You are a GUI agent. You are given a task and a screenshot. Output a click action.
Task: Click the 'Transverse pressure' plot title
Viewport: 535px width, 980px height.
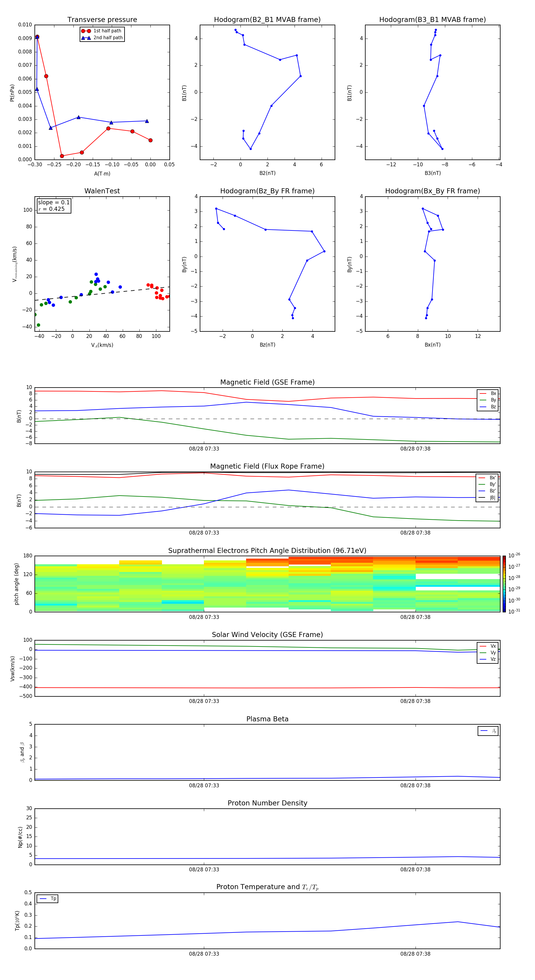(102, 19)
